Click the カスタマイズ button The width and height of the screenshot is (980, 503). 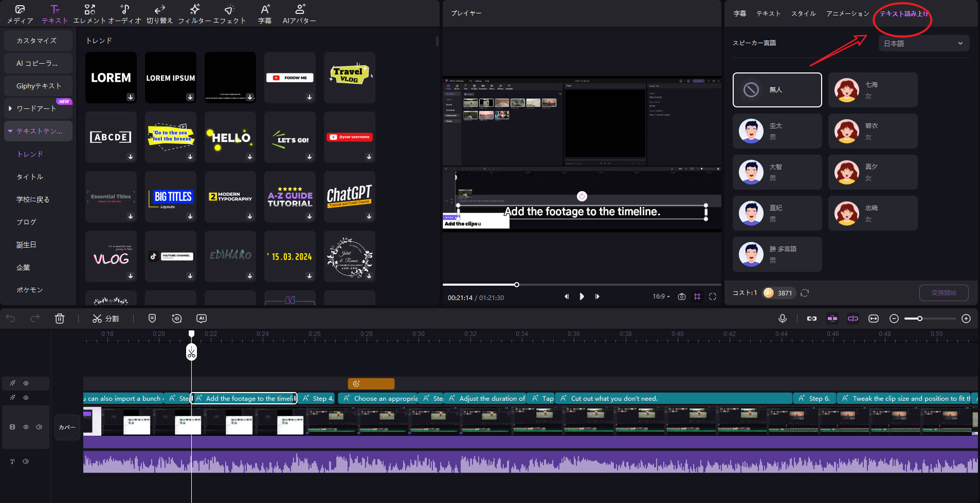[x=38, y=41]
